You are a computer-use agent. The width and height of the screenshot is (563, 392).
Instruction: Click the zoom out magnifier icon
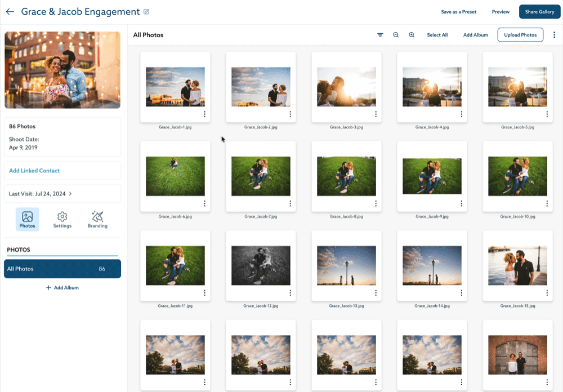point(396,34)
